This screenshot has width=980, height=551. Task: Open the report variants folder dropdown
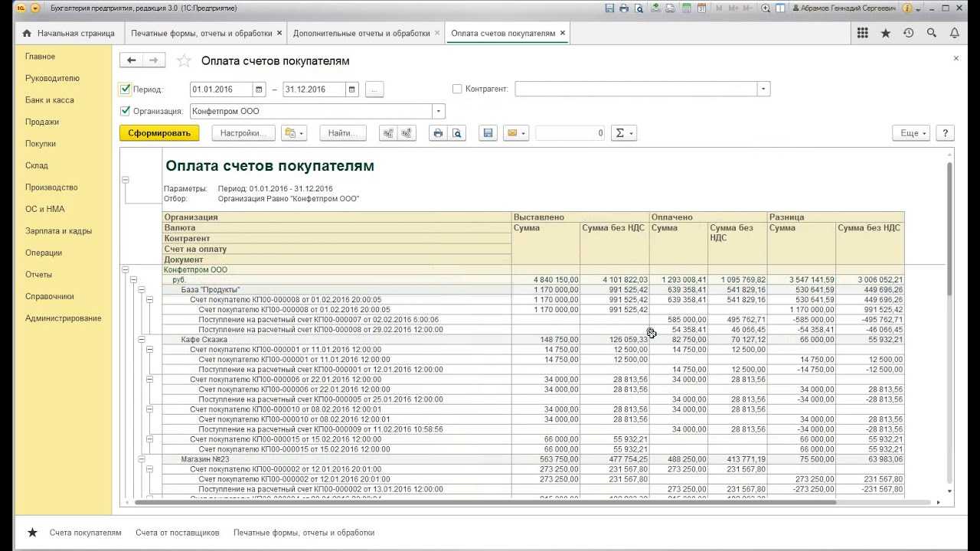pos(294,133)
